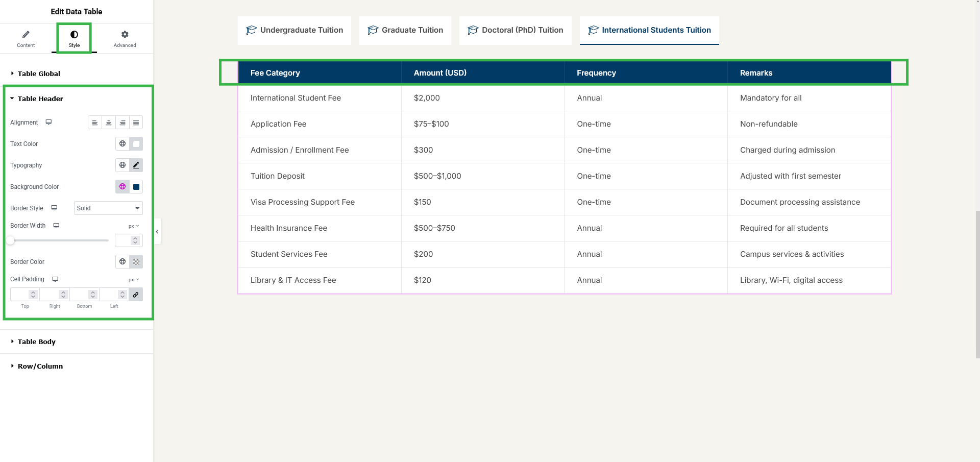Open the Typography edit pencil
Viewport: 980px width, 462px height.
pos(136,165)
